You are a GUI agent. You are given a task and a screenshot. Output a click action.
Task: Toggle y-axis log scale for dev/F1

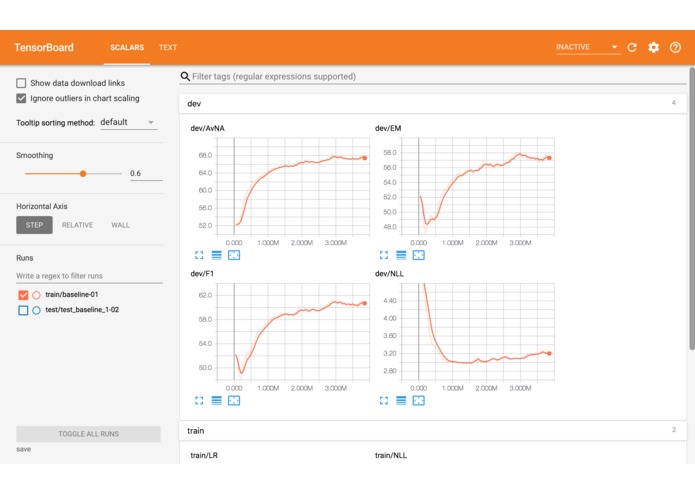[216, 401]
